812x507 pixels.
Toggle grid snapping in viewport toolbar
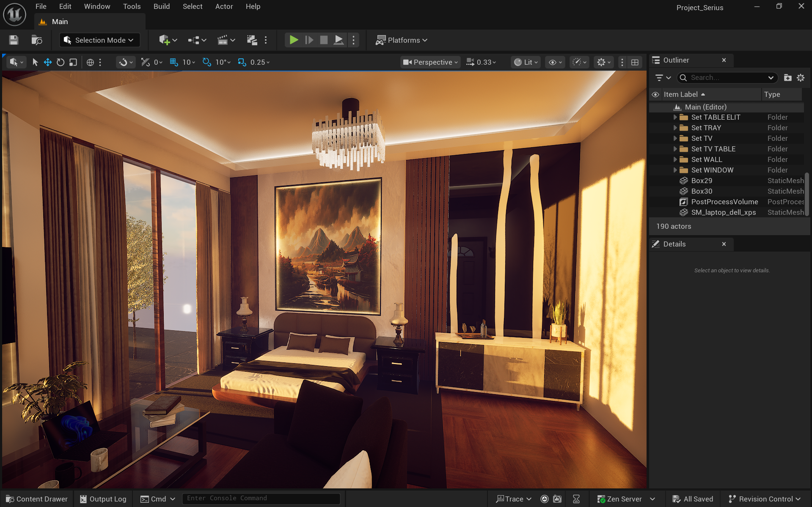coord(173,62)
